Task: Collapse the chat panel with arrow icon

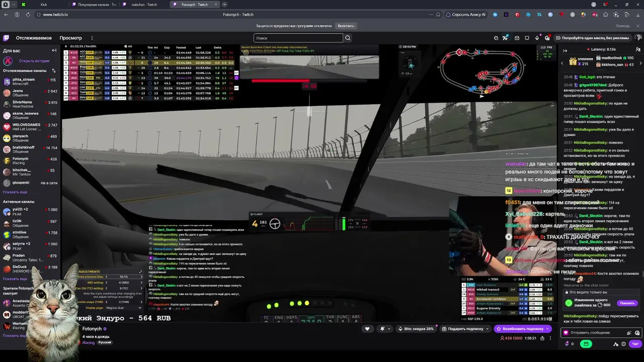Action: 565,50
